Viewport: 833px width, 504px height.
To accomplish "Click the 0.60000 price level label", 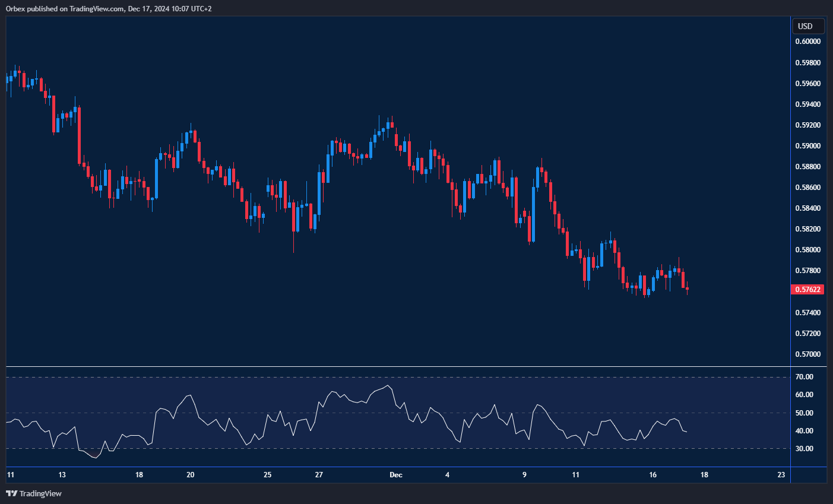I will coord(808,42).
